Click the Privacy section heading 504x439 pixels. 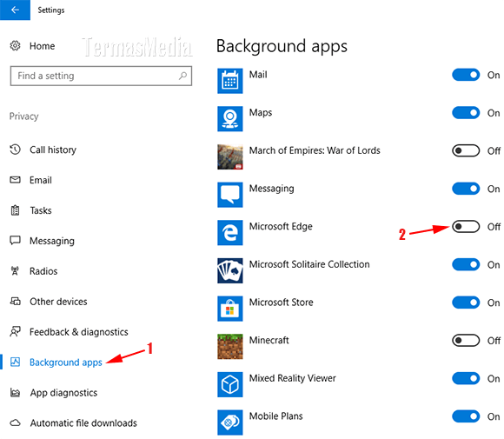point(23,116)
